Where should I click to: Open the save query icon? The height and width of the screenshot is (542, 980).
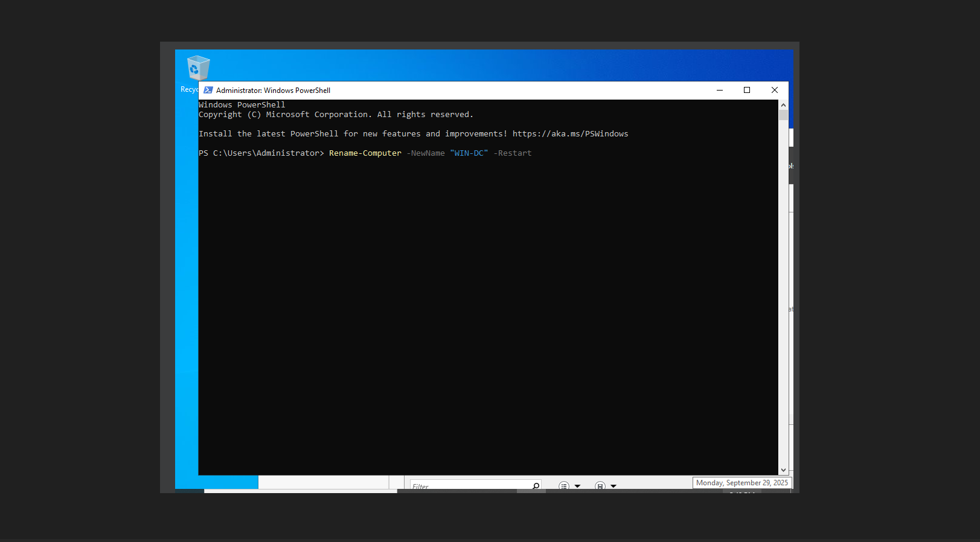click(x=600, y=486)
